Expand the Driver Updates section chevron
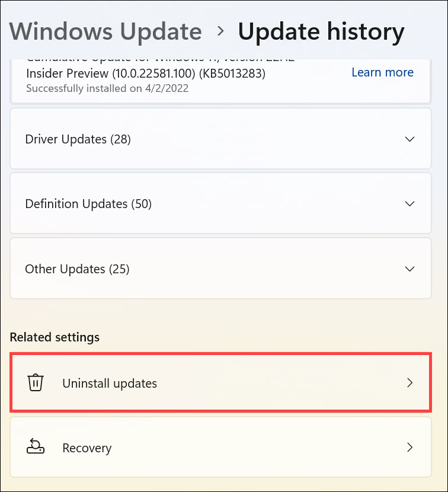The width and height of the screenshot is (448, 492). pos(409,139)
